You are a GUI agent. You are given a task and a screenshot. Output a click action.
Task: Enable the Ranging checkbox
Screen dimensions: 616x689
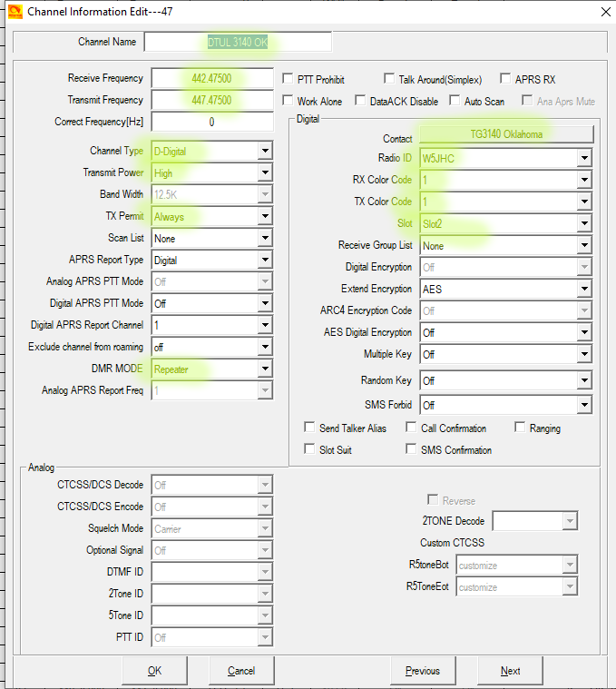[x=521, y=428]
